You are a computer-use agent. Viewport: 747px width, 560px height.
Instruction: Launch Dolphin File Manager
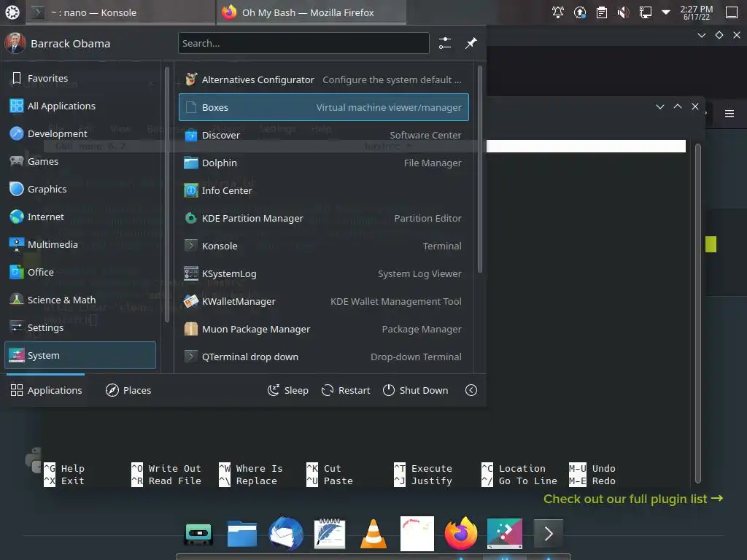tap(323, 163)
